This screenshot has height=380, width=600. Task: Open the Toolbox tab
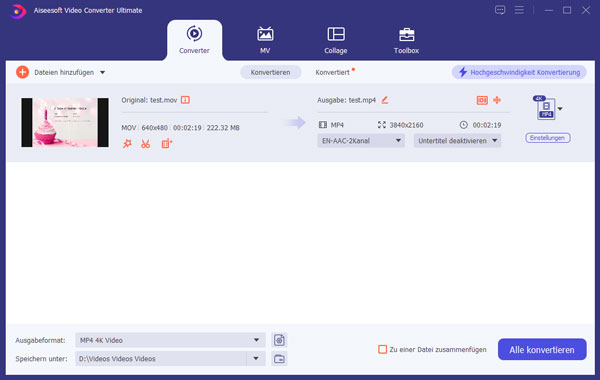(x=406, y=40)
